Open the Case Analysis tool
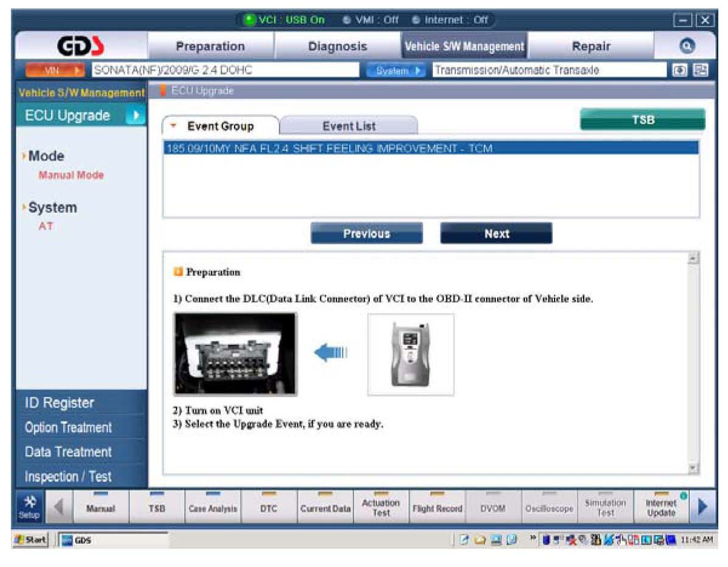The width and height of the screenshot is (728, 567). [x=213, y=508]
